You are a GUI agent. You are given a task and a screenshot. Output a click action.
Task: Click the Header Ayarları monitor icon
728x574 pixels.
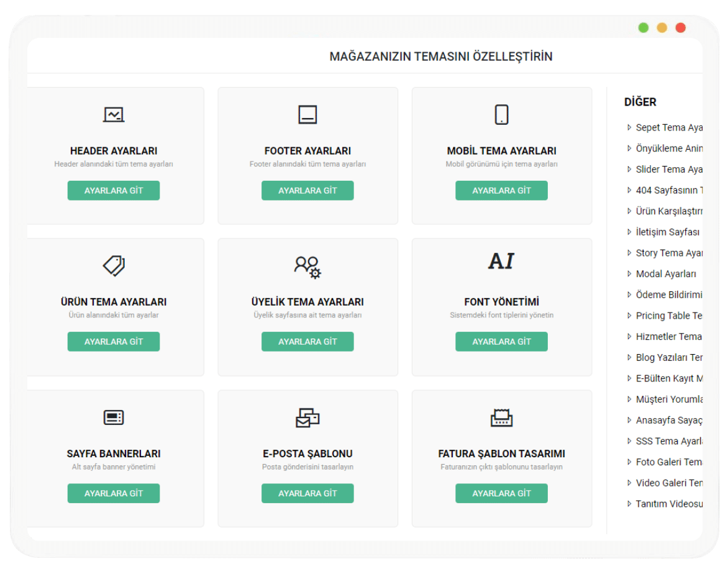click(x=114, y=115)
